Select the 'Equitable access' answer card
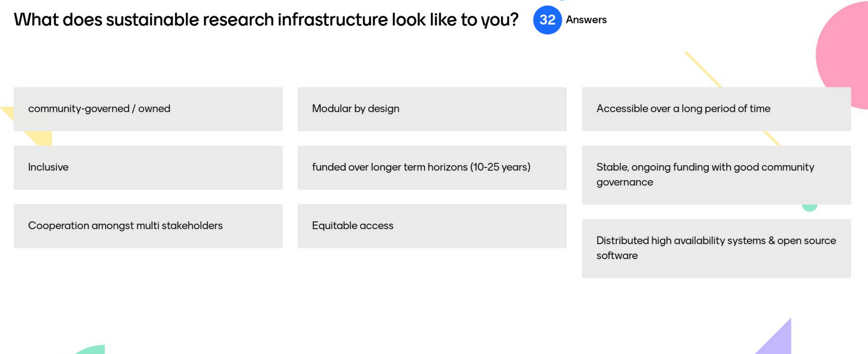 pyautogui.click(x=432, y=226)
